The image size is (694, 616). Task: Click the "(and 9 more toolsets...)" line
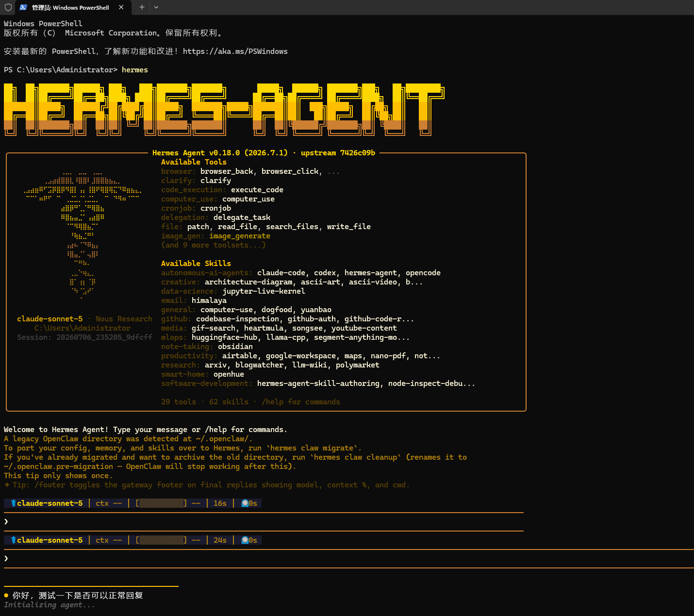tap(214, 245)
